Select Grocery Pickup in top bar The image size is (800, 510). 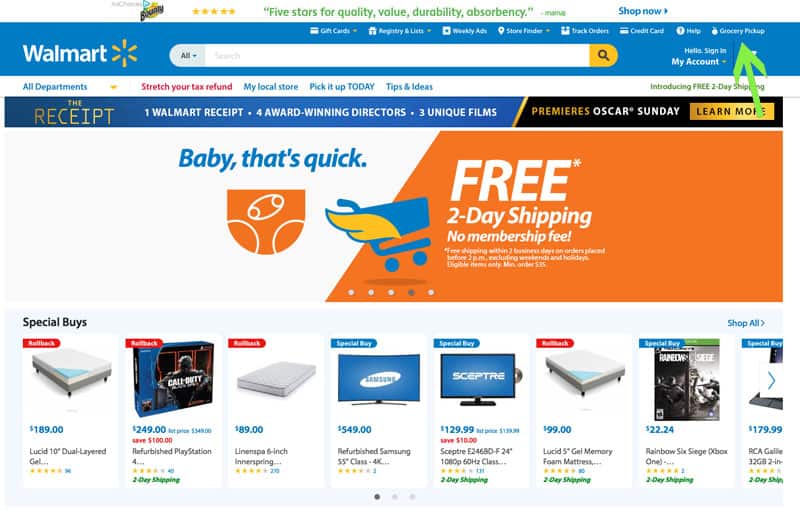click(x=738, y=31)
